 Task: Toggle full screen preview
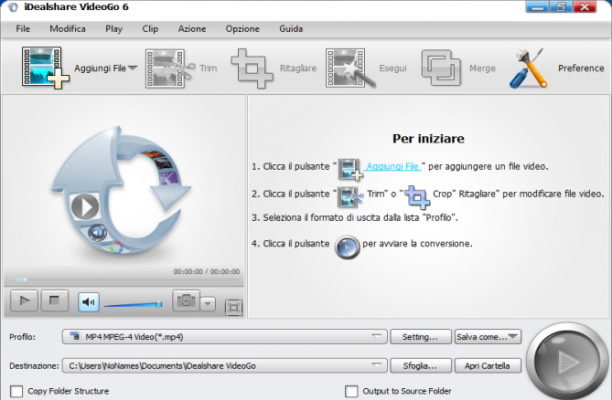(x=233, y=308)
